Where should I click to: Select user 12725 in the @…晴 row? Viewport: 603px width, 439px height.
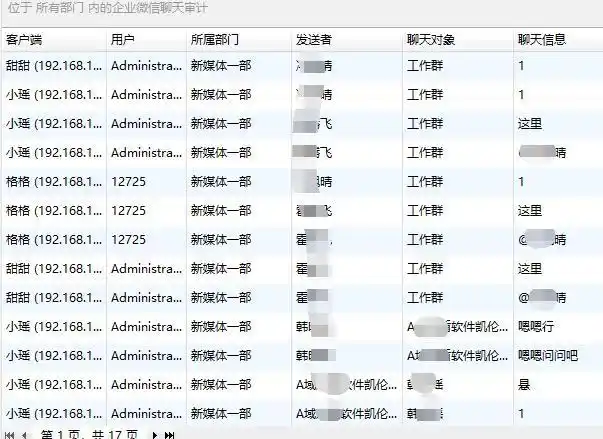click(x=128, y=240)
